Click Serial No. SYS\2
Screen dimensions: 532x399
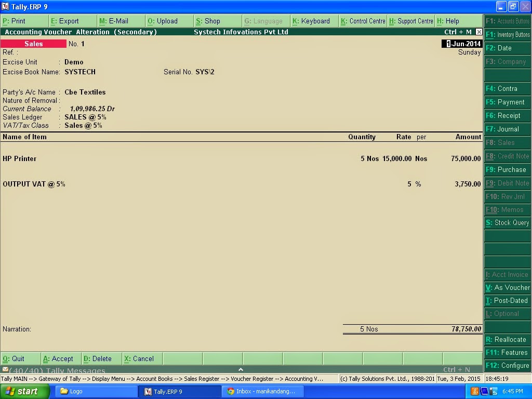205,72
